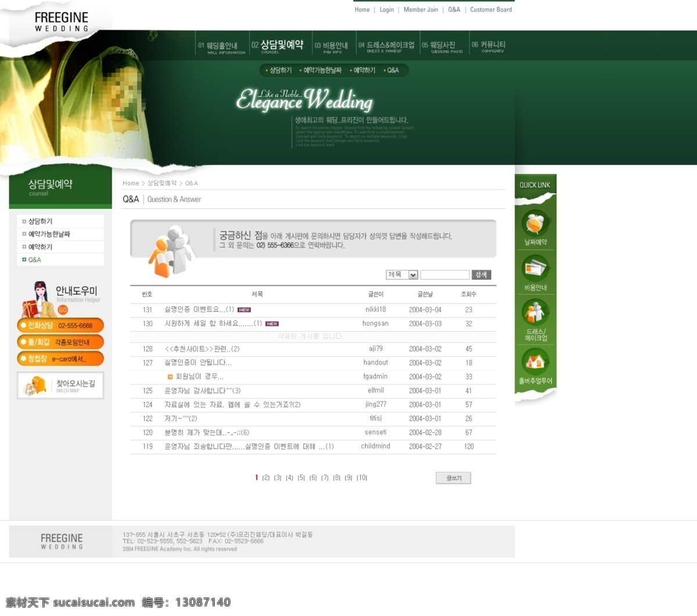
Task: Open the Member Join link
Action: point(421,9)
